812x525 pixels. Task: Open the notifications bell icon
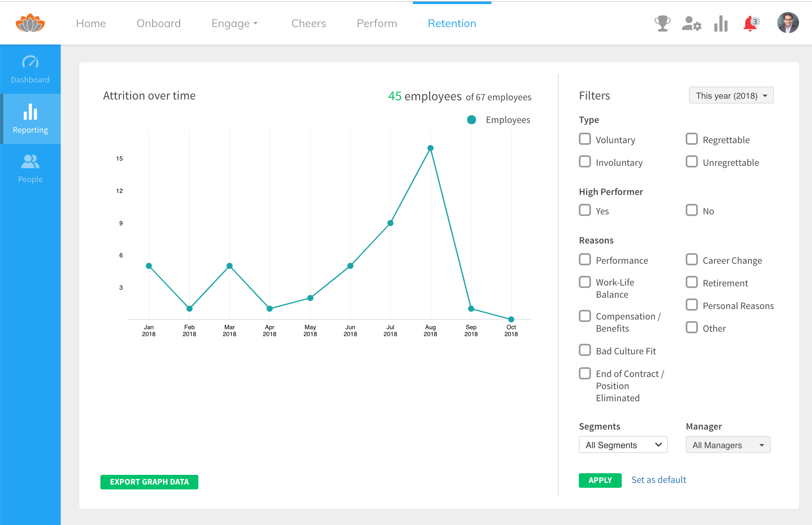750,24
